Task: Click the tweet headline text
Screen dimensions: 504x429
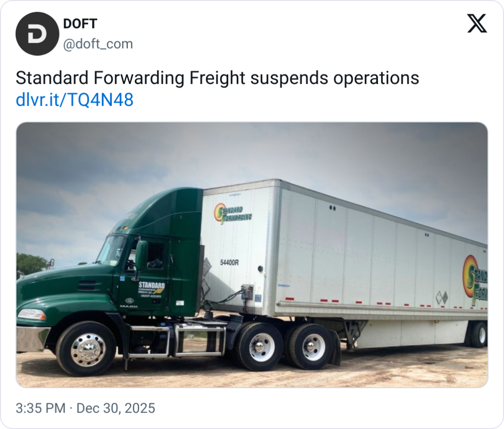Action: click(217, 78)
